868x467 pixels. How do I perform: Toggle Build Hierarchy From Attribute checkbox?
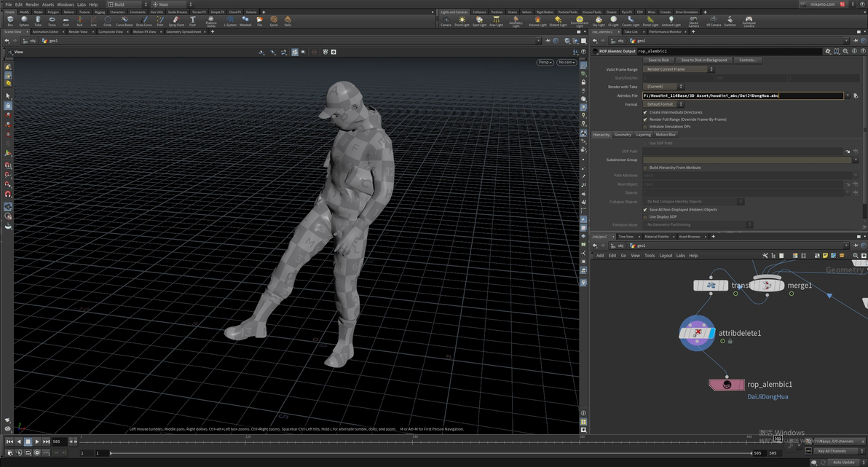tap(645, 168)
